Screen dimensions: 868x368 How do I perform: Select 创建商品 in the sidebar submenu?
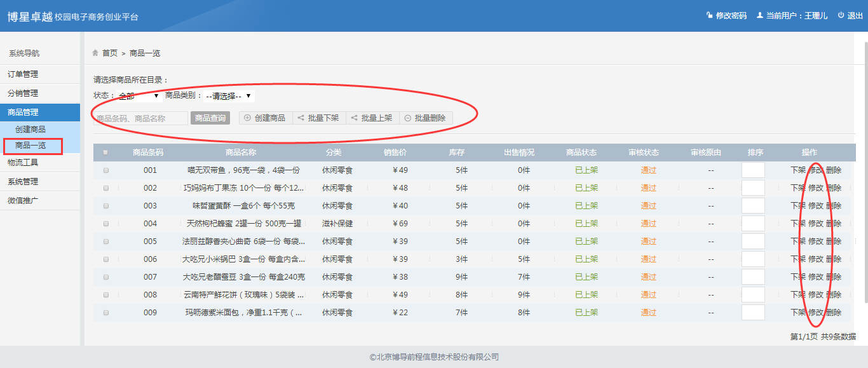[31, 129]
